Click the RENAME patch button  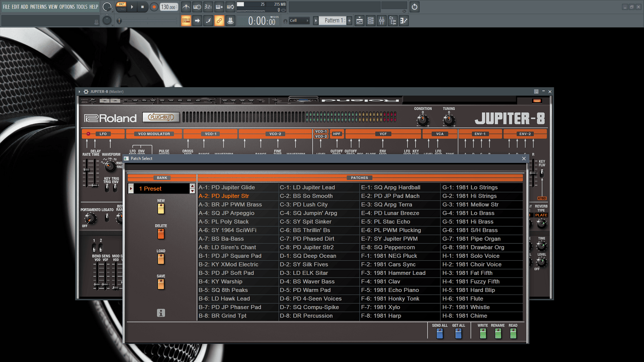pos(498,334)
